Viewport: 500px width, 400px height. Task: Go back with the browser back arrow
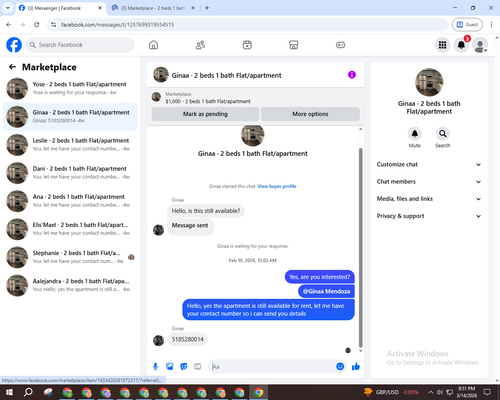9,25
